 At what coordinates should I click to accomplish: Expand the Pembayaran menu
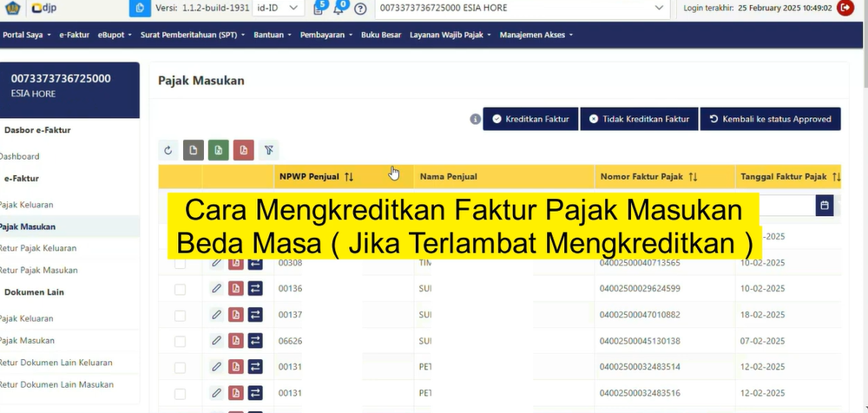point(326,35)
